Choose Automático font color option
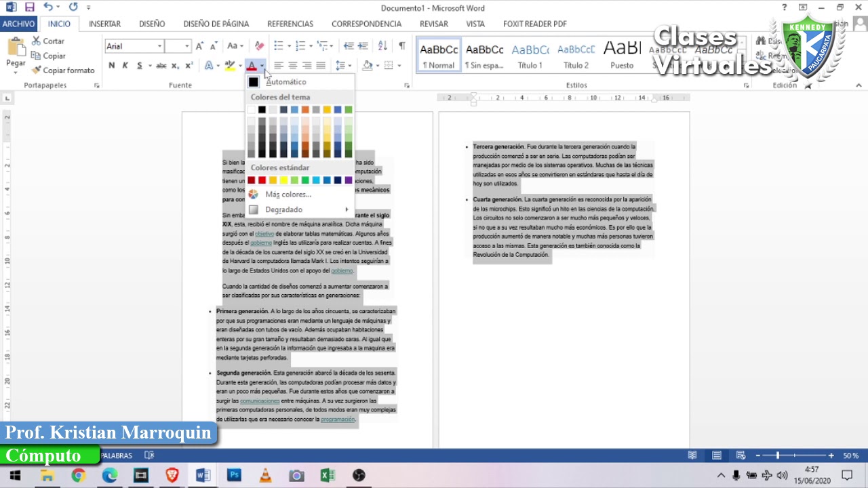Screen dimensions: 868x488 click(300, 82)
